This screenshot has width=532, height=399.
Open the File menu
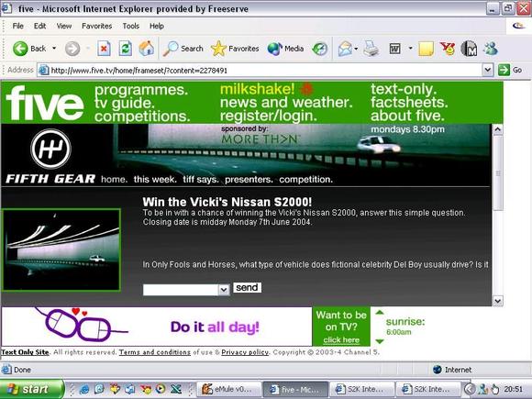tap(17, 26)
